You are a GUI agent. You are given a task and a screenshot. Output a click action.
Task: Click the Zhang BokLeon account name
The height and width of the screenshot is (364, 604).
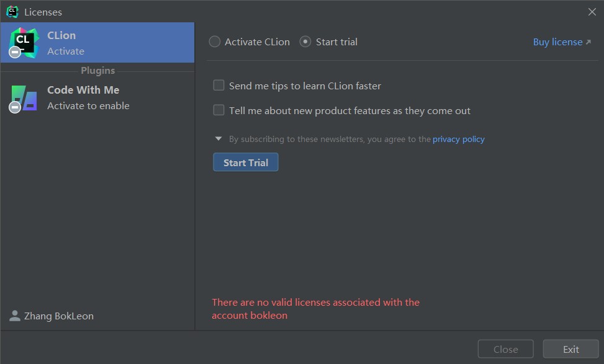tap(59, 316)
